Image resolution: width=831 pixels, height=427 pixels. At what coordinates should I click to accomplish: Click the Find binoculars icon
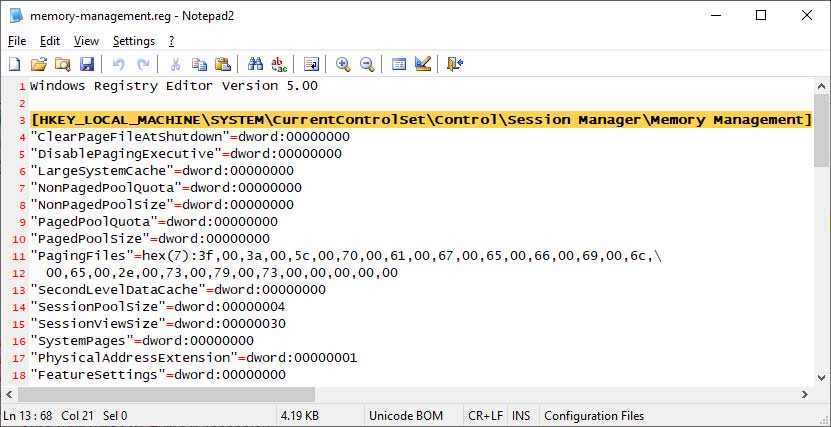(255, 64)
